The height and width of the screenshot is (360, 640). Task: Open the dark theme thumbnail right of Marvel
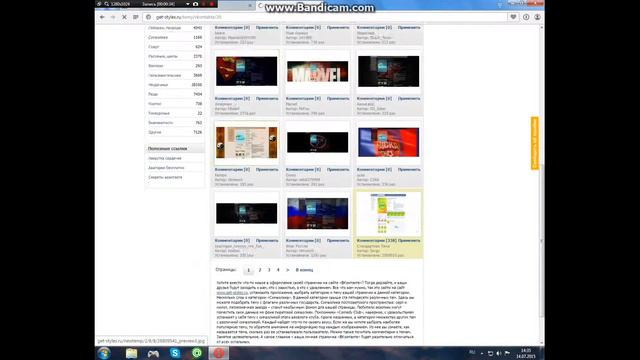(389, 71)
